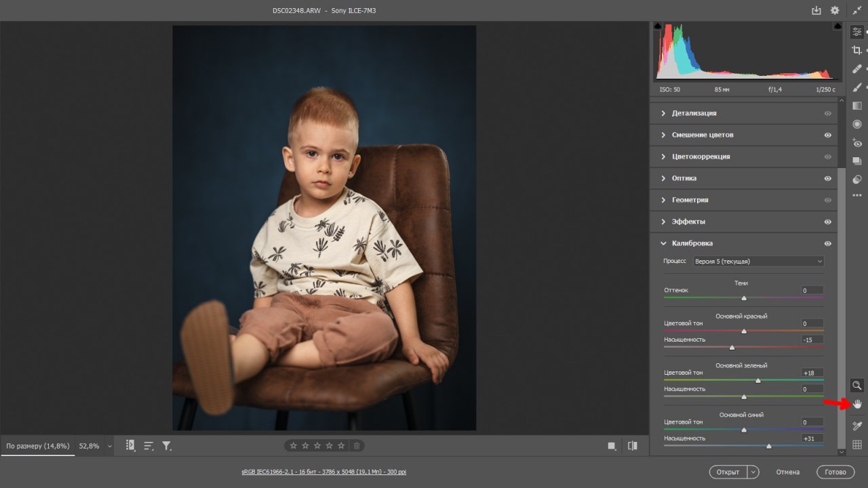Click the Отмена button
The height and width of the screenshot is (488, 868).
[x=788, y=472]
